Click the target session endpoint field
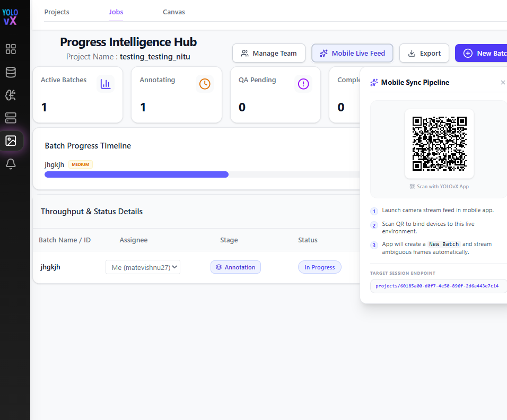The image size is (507, 420). (x=439, y=286)
